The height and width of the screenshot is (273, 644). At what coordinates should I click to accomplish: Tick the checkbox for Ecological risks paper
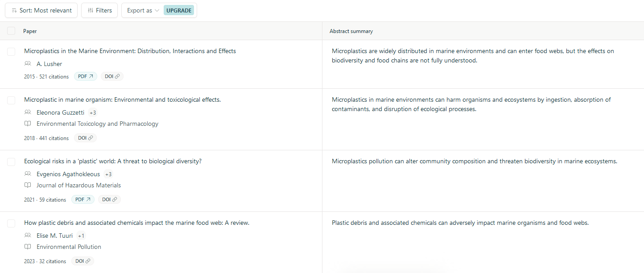(11, 162)
